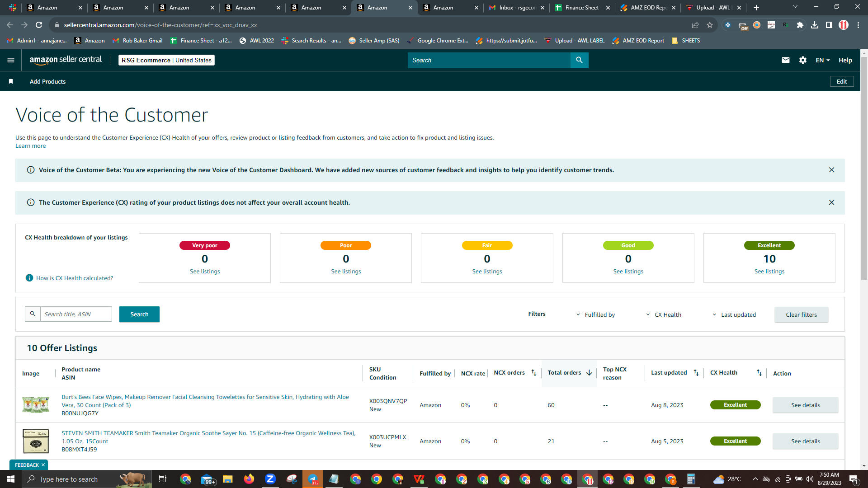Screen dimensions: 868x488
Task: Click the Edit button in the favorites bar
Action: 842,81
